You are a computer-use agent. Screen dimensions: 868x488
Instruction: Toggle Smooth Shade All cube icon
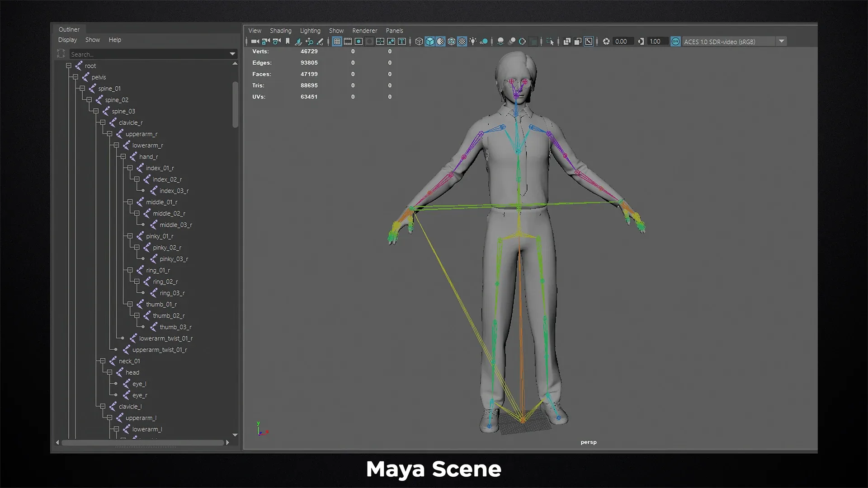430,42
